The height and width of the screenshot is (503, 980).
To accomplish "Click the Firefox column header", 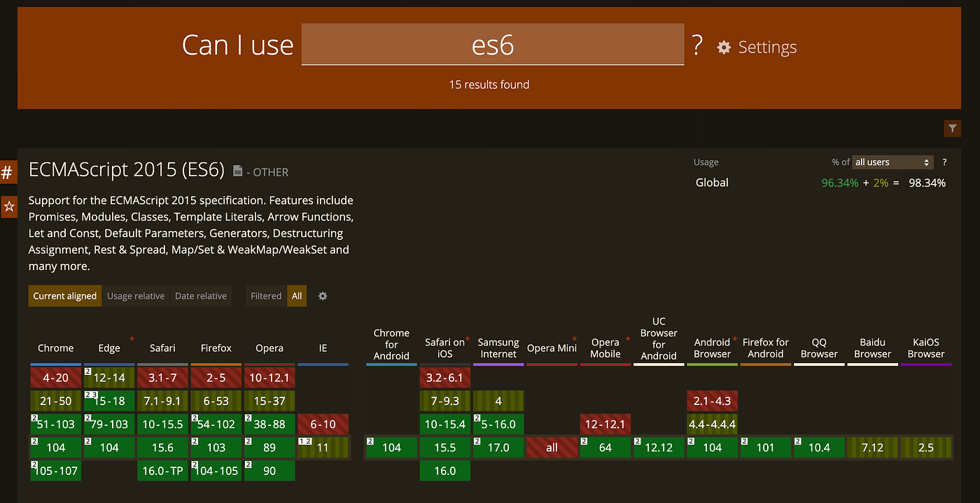I will coord(216,348).
